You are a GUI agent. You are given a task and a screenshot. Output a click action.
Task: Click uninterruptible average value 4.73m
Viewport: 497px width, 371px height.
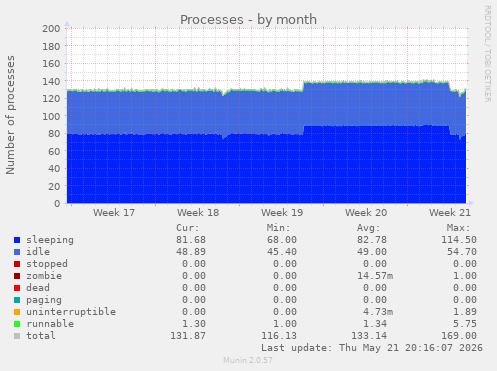[378, 312]
